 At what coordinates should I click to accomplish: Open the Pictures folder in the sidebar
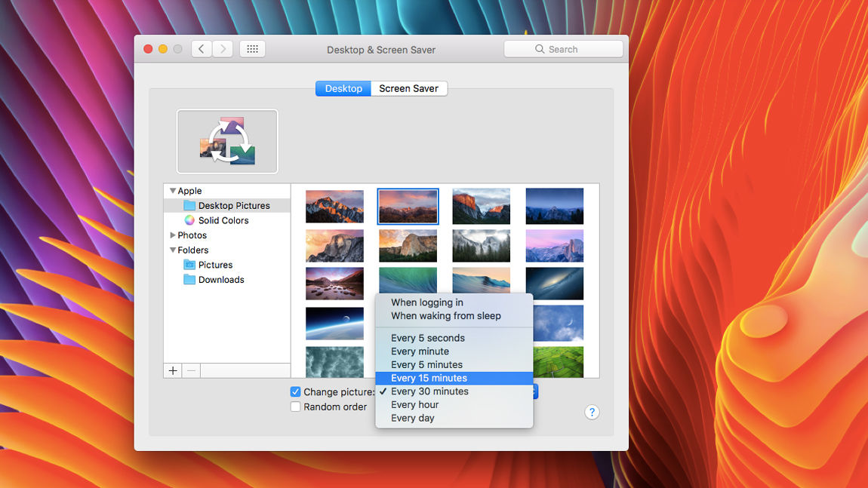point(215,265)
